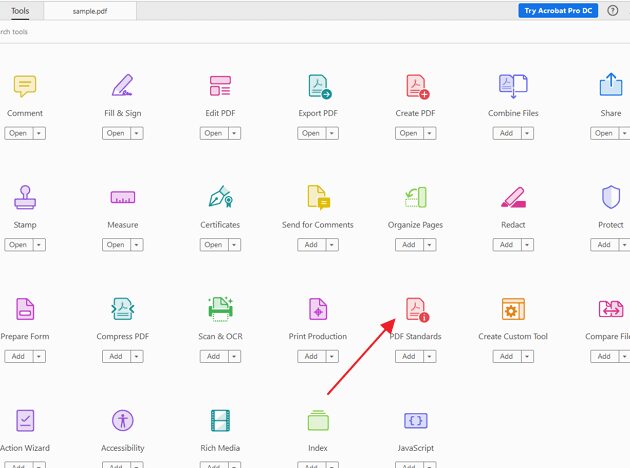This screenshot has height=468, width=630.
Task: Click the Scan & OCR icon
Action: (x=220, y=309)
